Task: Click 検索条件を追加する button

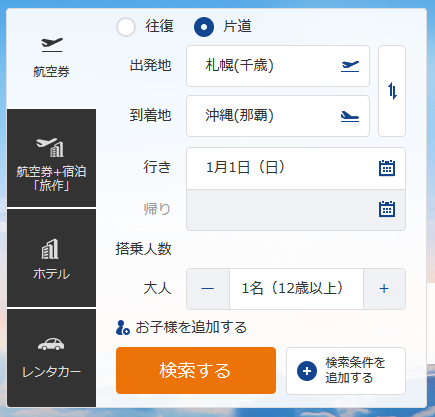Action: point(346,371)
